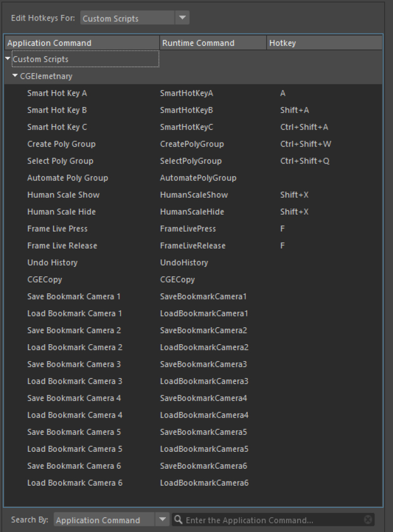This screenshot has width=393, height=532.
Task: Select the Undo History command
Action: [52, 262]
